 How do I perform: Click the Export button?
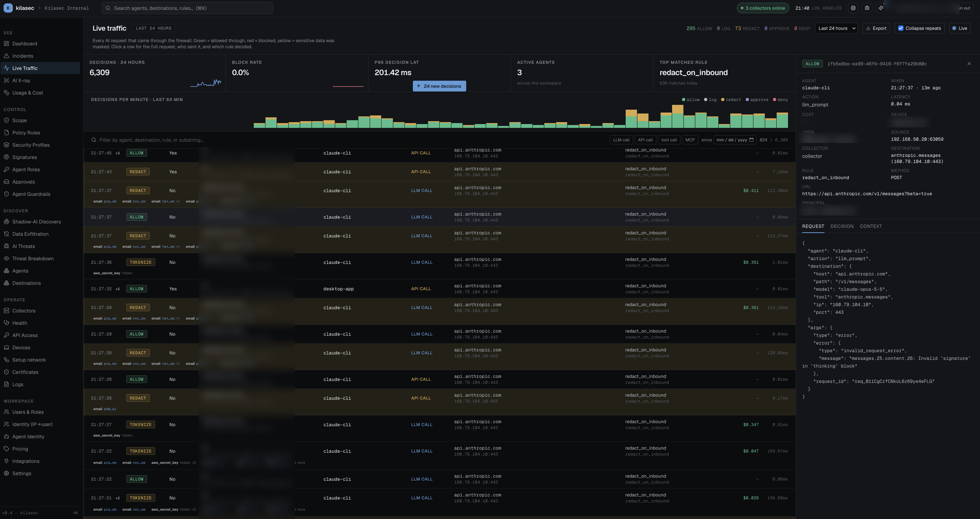pyautogui.click(x=876, y=28)
